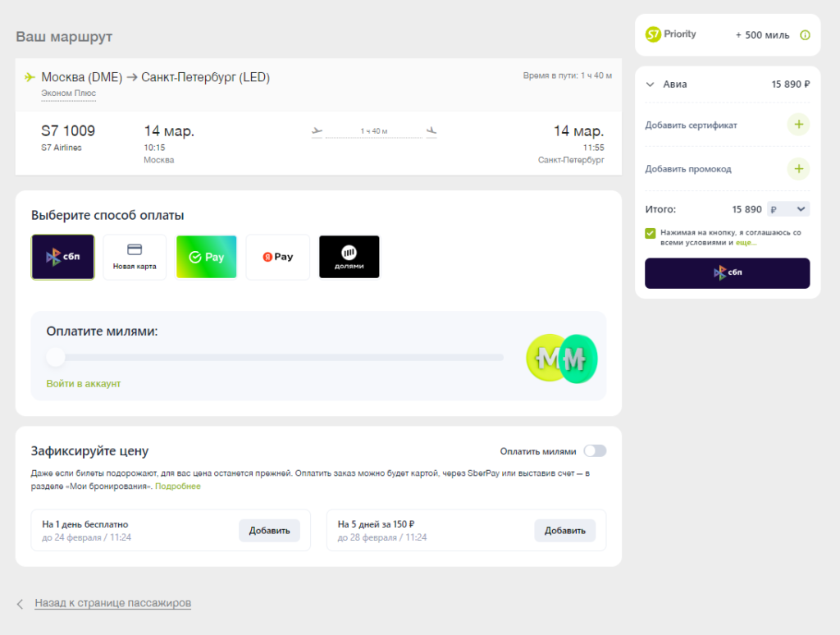
Task: Add 5-day price freeze for 150 ₽
Action: coord(564,531)
